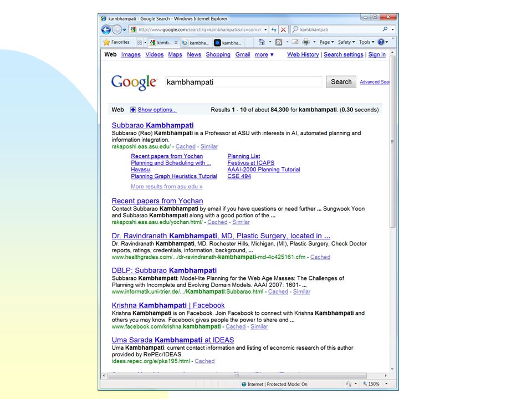This screenshot has width=532, height=399.
Task: Open the Advanced Search link
Action: point(375,82)
